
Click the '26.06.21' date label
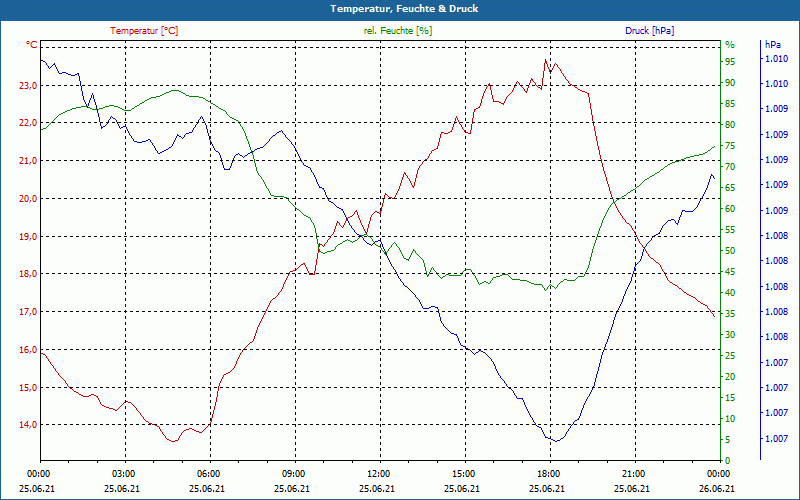click(717, 488)
